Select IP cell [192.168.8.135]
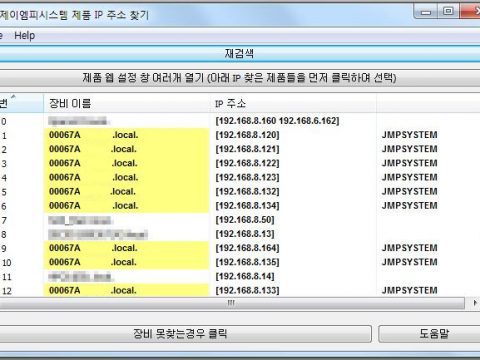 coord(247,262)
